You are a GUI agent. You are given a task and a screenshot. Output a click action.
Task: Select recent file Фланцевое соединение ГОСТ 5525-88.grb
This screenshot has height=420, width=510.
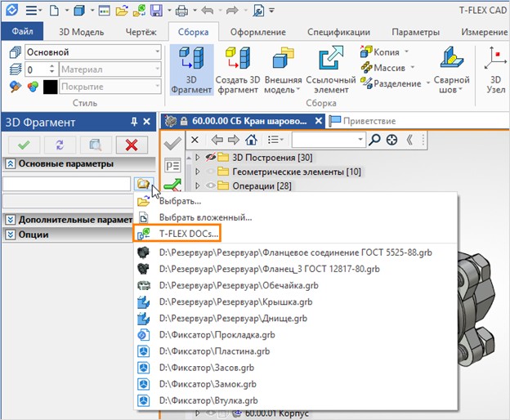[295, 252]
